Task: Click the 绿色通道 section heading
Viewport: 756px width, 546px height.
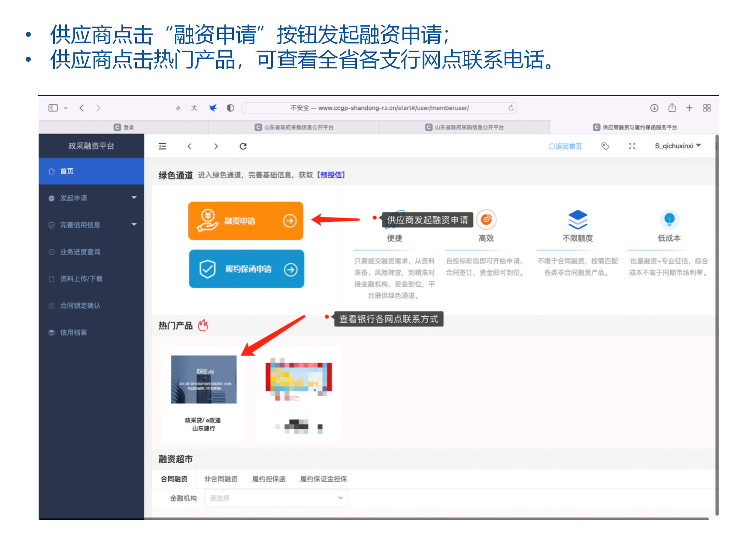Action: (x=175, y=175)
